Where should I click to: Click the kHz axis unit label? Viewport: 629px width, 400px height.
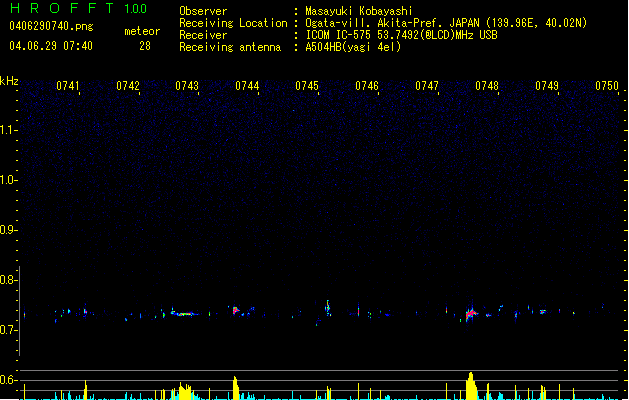coord(9,81)
